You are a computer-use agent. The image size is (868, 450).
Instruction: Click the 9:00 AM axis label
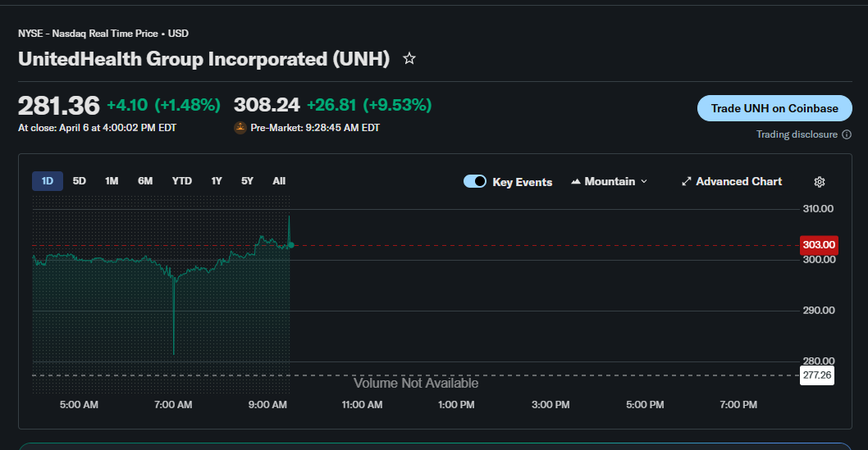pos(267,405)
